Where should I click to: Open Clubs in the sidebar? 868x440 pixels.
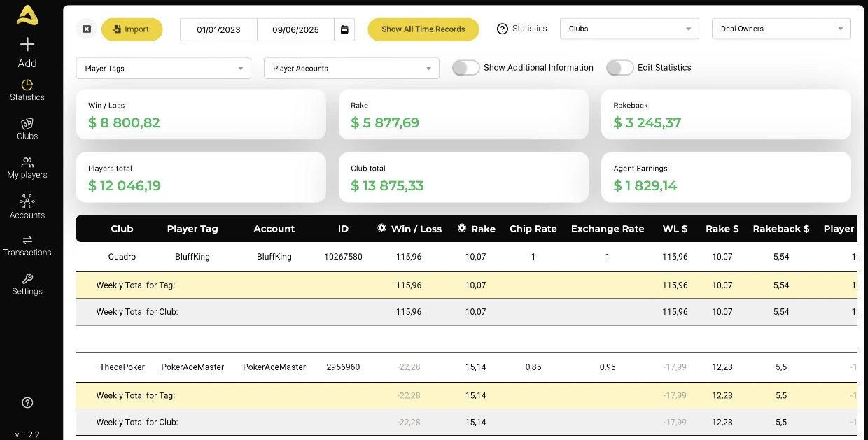(27, 129)
